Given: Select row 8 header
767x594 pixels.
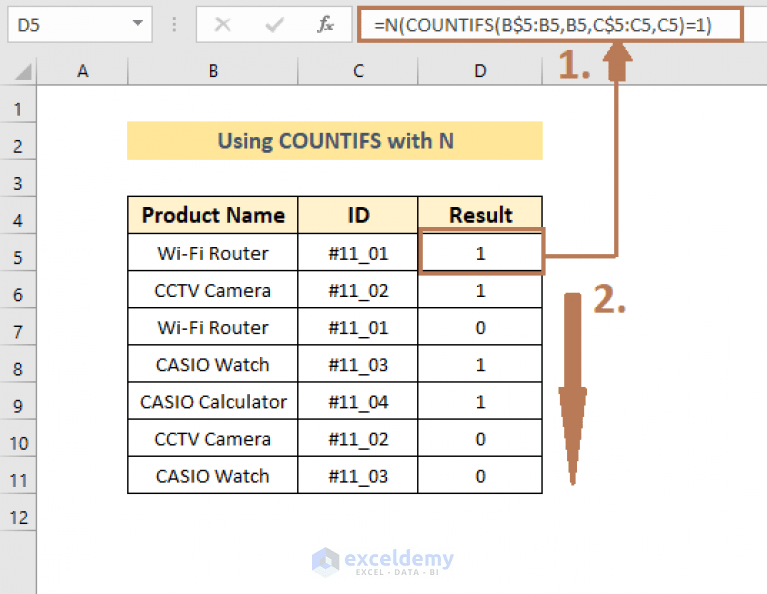Looking at the screenshot, I should tap(18, 364).
